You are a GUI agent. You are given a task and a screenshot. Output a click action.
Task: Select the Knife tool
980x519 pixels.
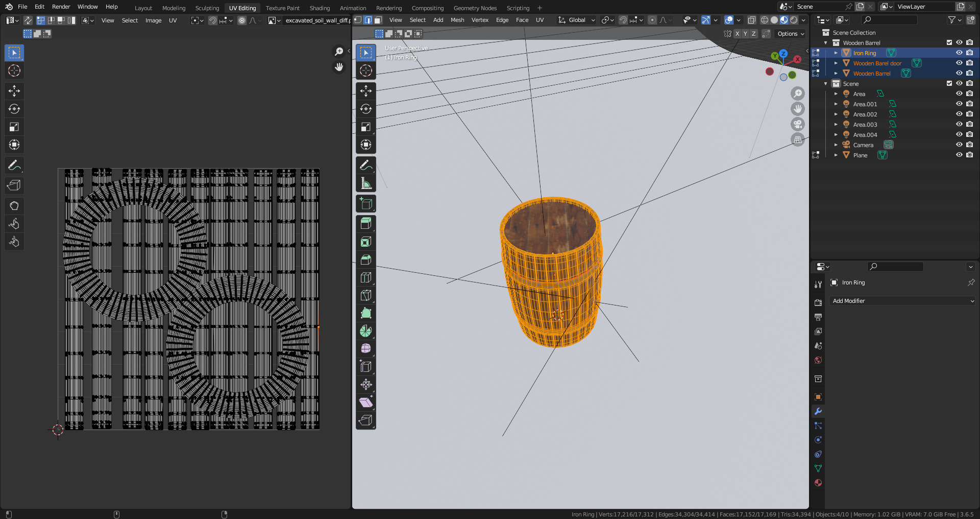[366, 295]
